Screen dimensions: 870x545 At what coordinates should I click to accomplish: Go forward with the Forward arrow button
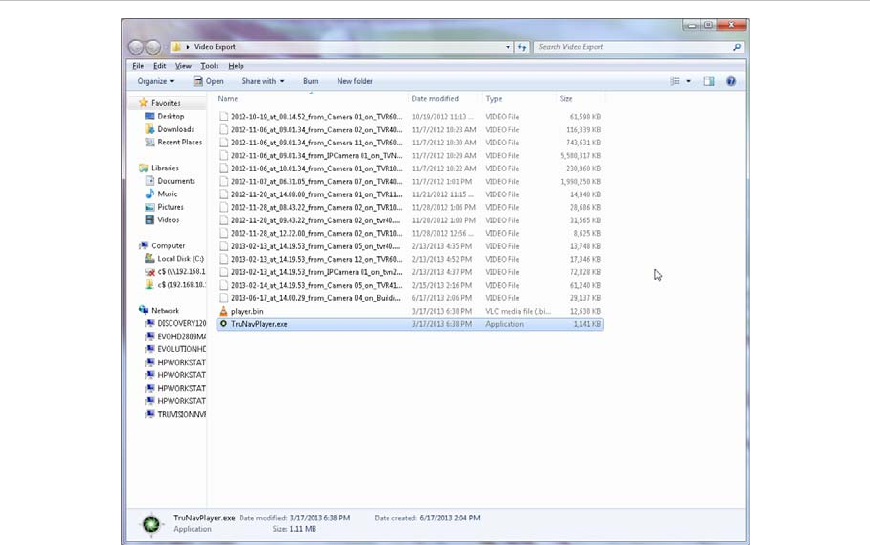click(153, 47)
